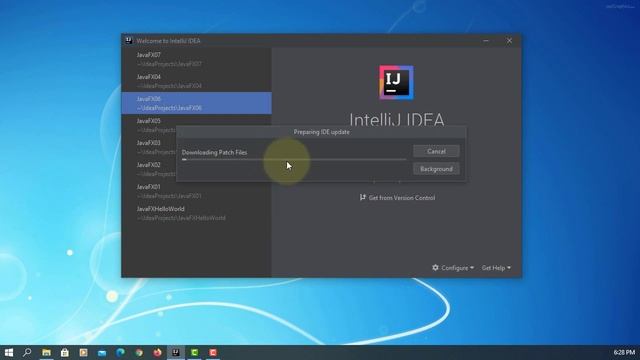Open the JavaFX04 recent project
Screen dimensions: 640x360
(196, 81)
